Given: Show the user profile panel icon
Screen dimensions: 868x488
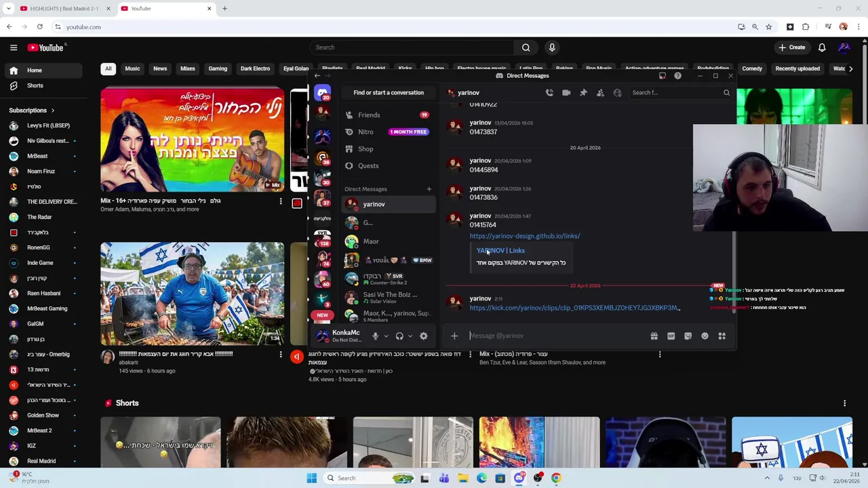Looking at the screenshot, I should 617,93.
